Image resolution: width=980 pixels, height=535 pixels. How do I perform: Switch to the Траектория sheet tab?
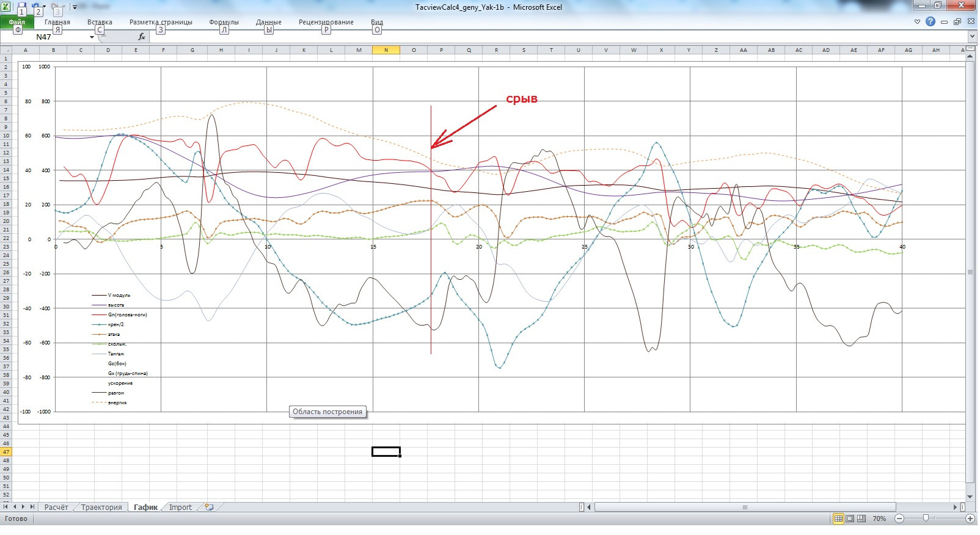(x=101, y=507)
